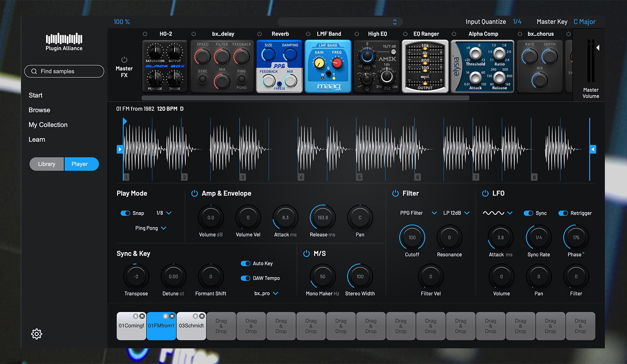Image resolution: width=627 pixels, height=364 pixels.
Task: Switch to the Player tab
Action: click(x=82, y=164)
